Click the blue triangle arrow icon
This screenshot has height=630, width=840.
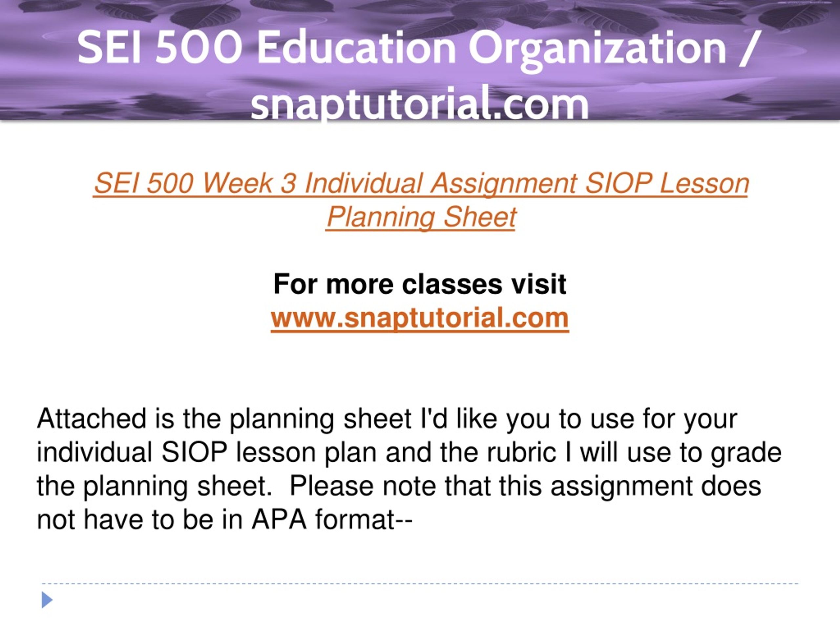coord(47,600)
